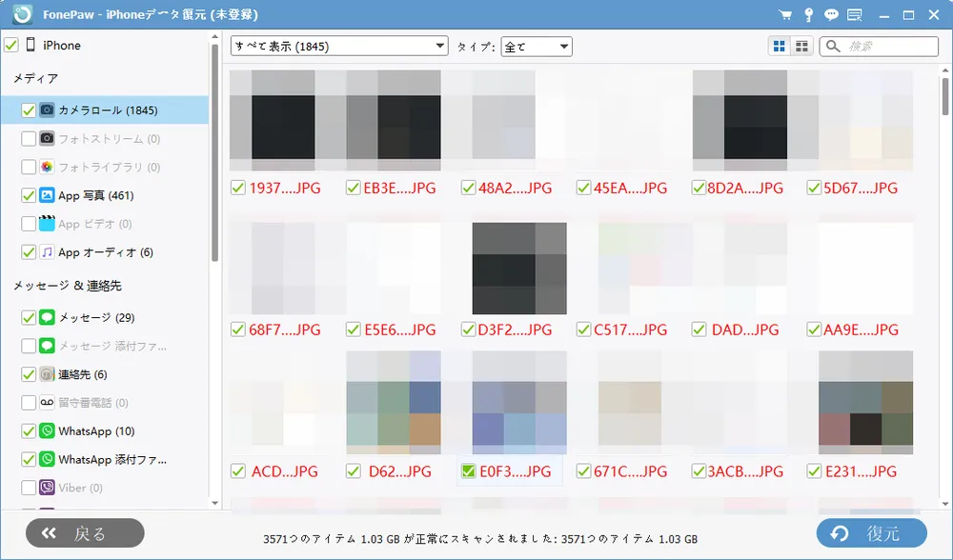Click the C517....JPG file name
The image size is (953, 560).
[x=630, y=330]
